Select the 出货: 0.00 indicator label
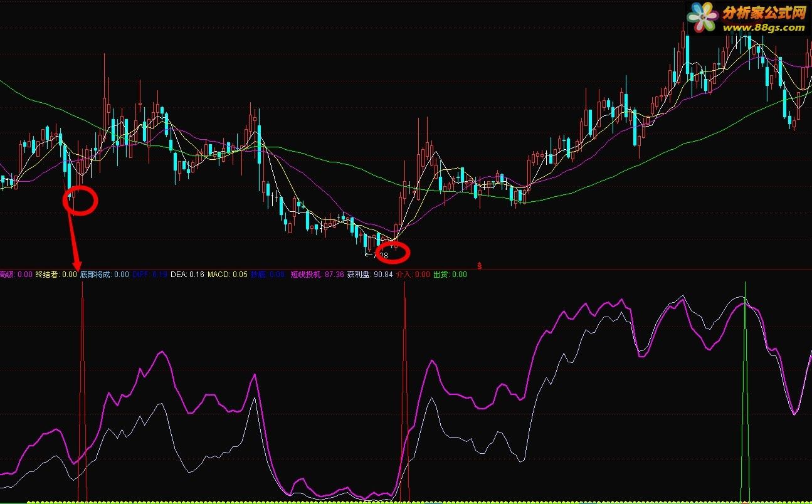Viewport: 812px width, 504px height. point(450,274)
